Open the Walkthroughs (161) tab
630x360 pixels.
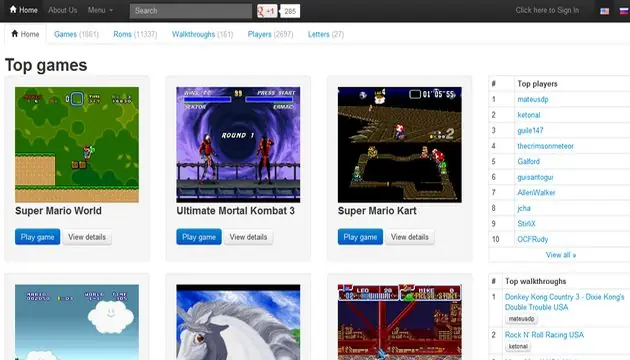(x=202, y=34)
